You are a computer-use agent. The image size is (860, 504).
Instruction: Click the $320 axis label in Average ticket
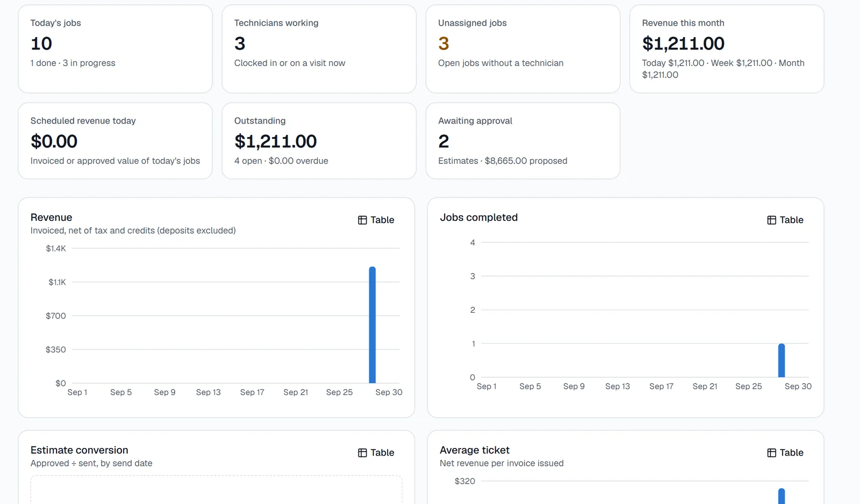tap(465, 481)
